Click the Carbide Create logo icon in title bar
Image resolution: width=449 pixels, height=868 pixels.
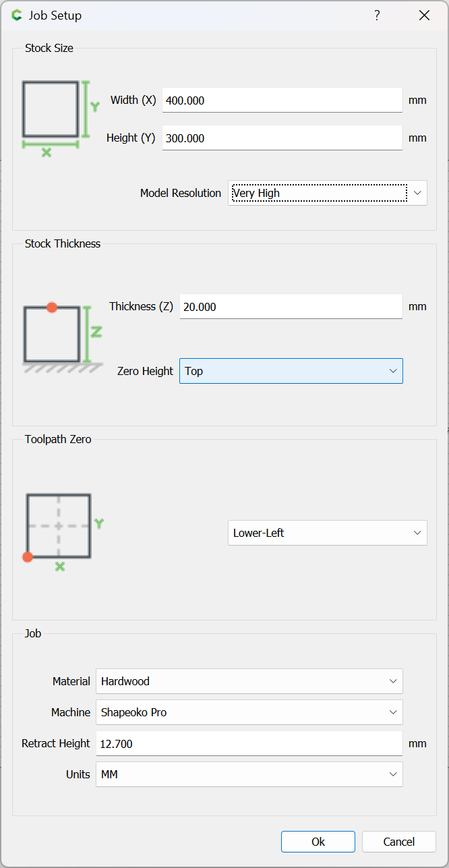click(x=17, y=16)
